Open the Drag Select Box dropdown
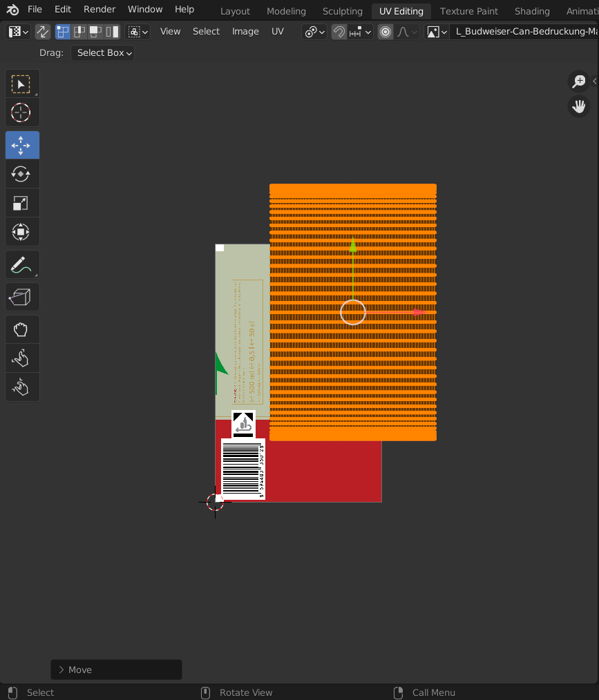The image size is (599, 700). click(x=102, y=53)
